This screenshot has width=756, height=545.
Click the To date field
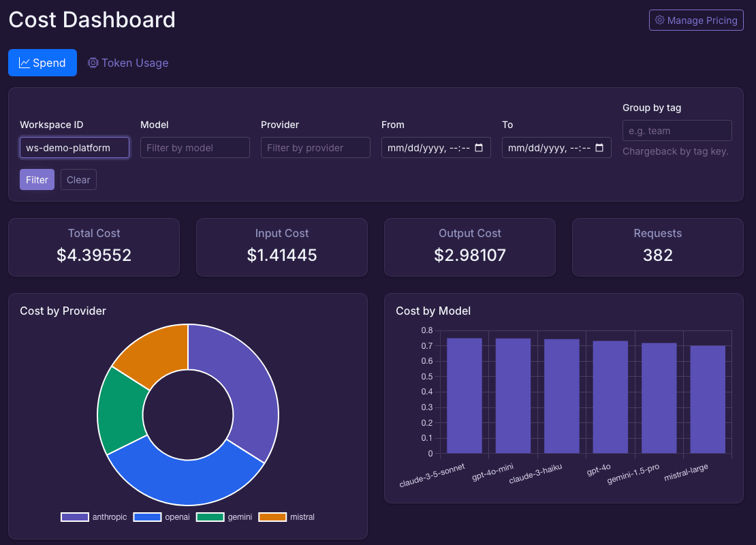point(556,148)
